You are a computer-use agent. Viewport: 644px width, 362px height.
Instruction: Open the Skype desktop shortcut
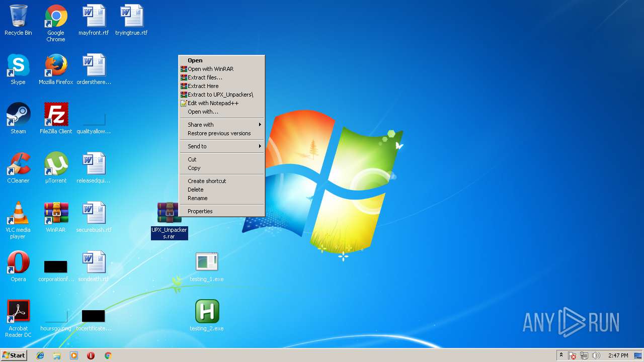pyautogui.click(x=18, y=69)
